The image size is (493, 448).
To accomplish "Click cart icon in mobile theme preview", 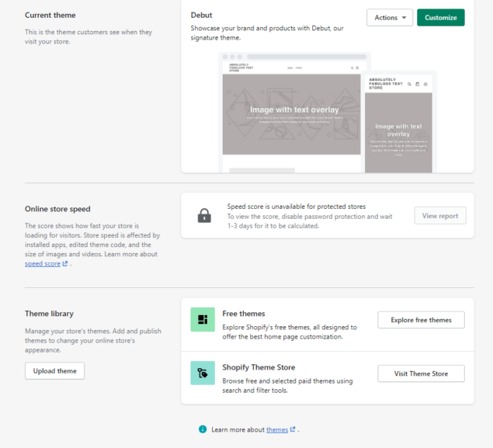I will (418, 84).
